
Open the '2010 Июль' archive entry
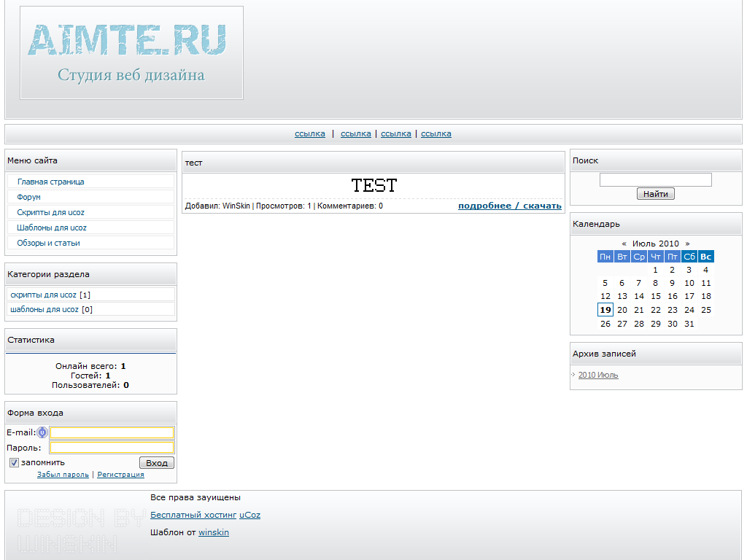tap(597, 375)
